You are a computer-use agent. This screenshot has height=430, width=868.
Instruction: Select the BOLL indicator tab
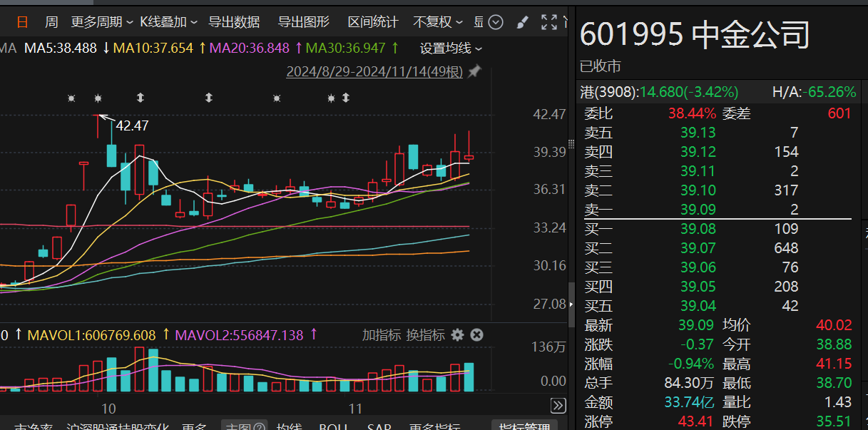(334, 426)
